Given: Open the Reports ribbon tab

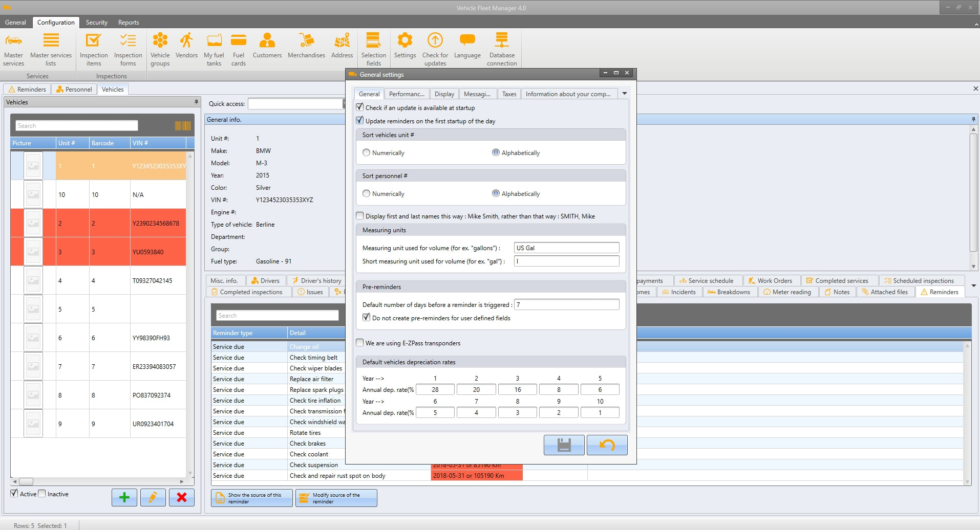Looking at the screenshot, I should [129, 23].
